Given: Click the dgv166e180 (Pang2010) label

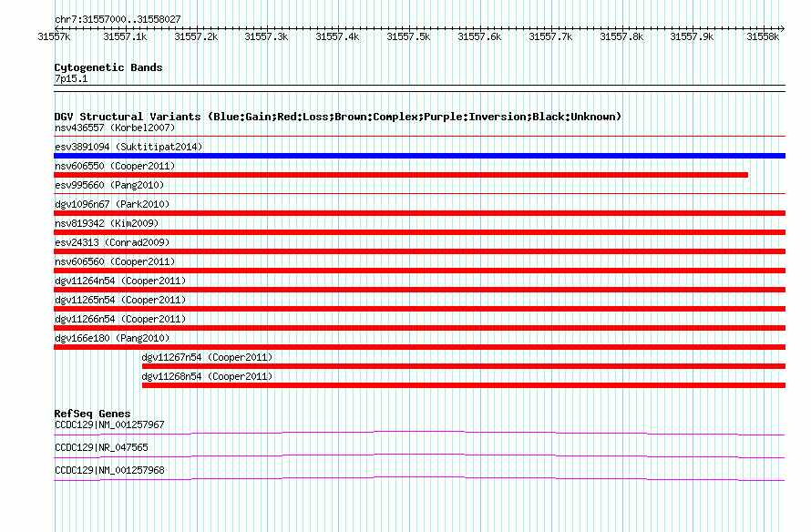Looking at the screenshot, I should point(112,338).
